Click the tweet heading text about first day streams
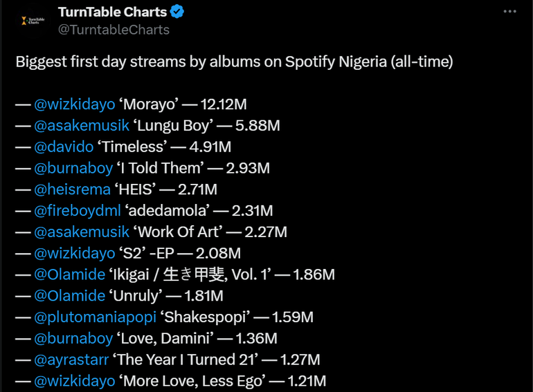 (x=234, y=62)
